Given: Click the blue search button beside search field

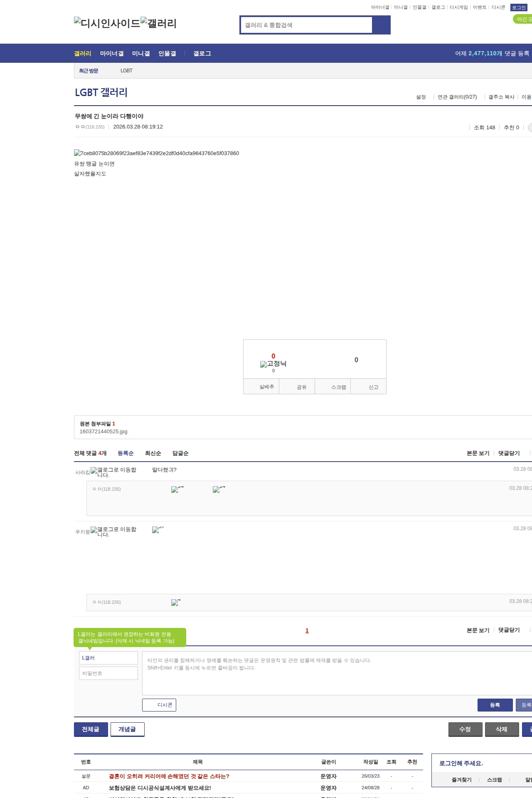Looking at the screenshot, I should [381, 25].
